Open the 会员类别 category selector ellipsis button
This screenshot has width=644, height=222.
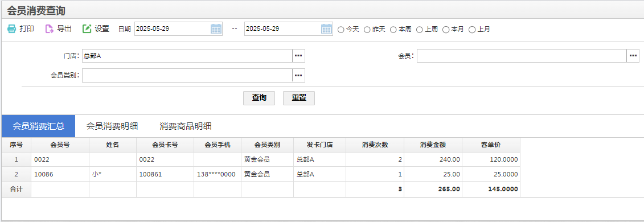(x=298, y=76)
